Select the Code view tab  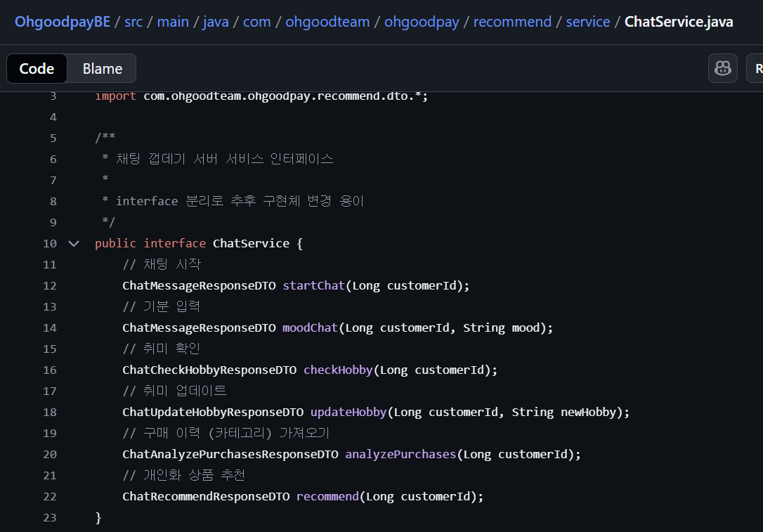click(x=37, y=69)
